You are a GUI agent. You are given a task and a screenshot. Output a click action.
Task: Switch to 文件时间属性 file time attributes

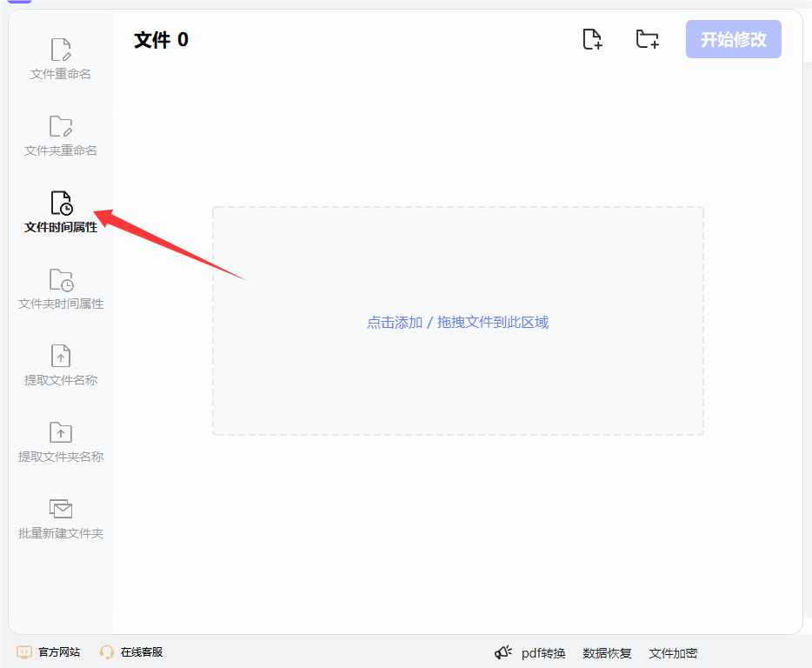pyautogui.click(x=61, y=212)
